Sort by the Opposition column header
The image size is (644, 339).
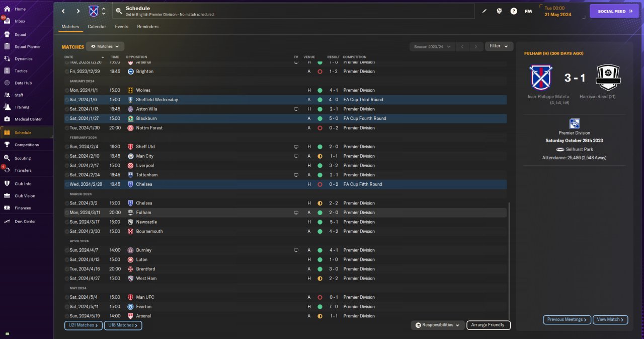click(x=136, y=57)
